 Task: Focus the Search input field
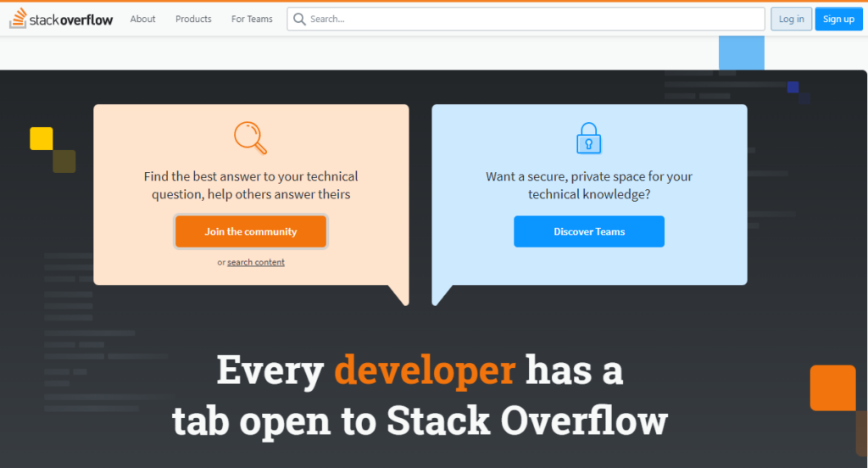coord(526,19)
